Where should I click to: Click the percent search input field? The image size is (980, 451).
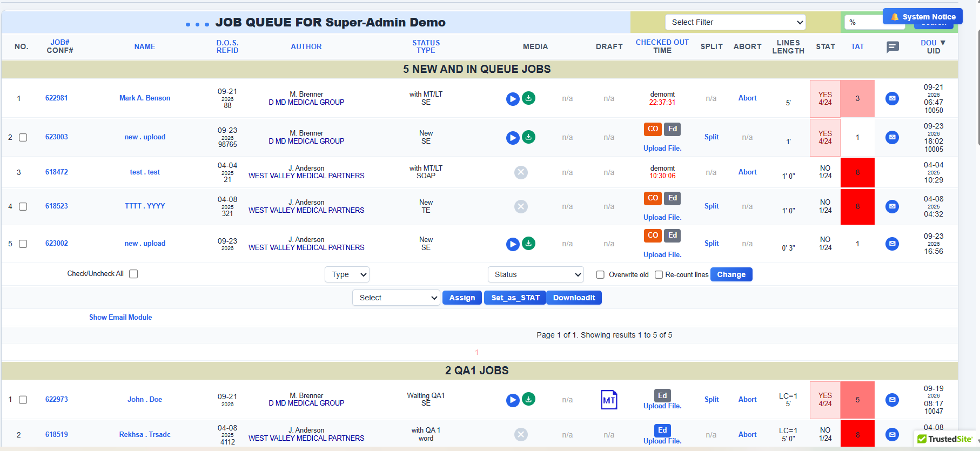pos(863,22)
